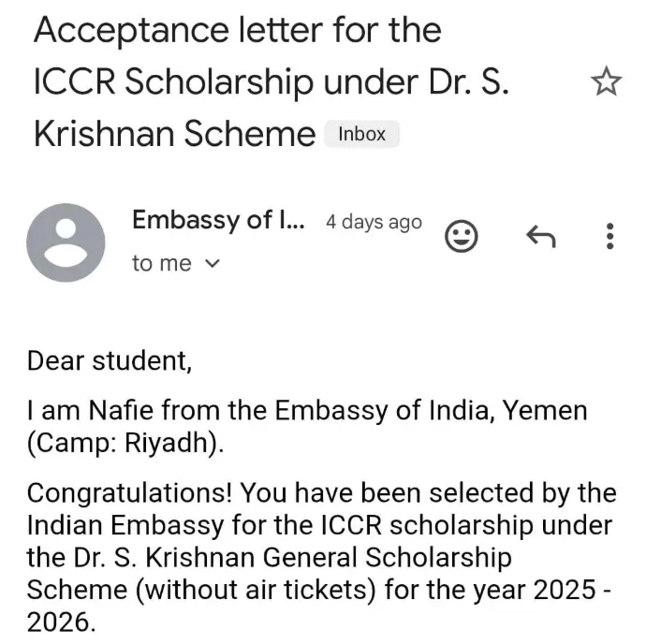The height and width of the screenshot is (644, 646).
Task: Tap the Inbox label chip
Action: click(x=361, y=134)
